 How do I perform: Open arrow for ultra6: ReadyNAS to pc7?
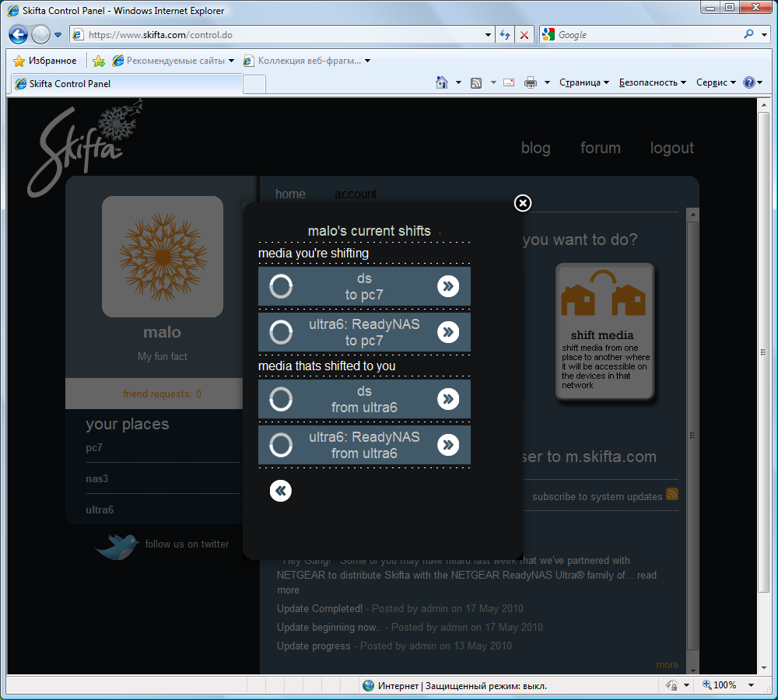click(x=448, y=332)
